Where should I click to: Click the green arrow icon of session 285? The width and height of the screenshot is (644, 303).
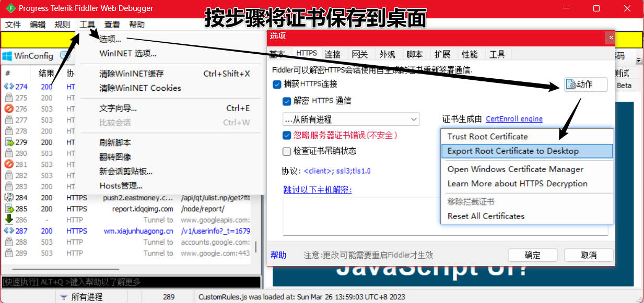coord(9,209)
